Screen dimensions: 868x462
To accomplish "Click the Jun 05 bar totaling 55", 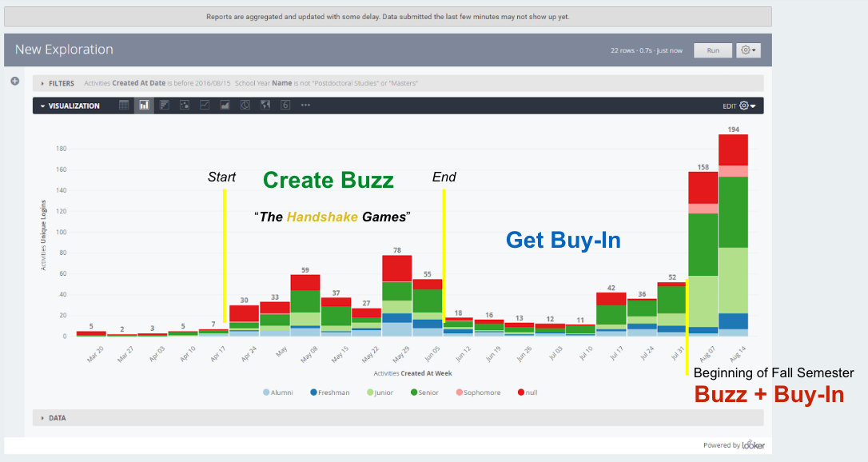I will (428, 308).
